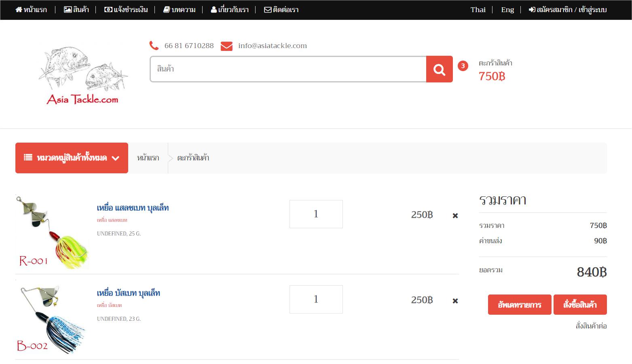Focus the product search input field
Image resolution: width=632 pixels, height=364 pixels.
point(288,69)
